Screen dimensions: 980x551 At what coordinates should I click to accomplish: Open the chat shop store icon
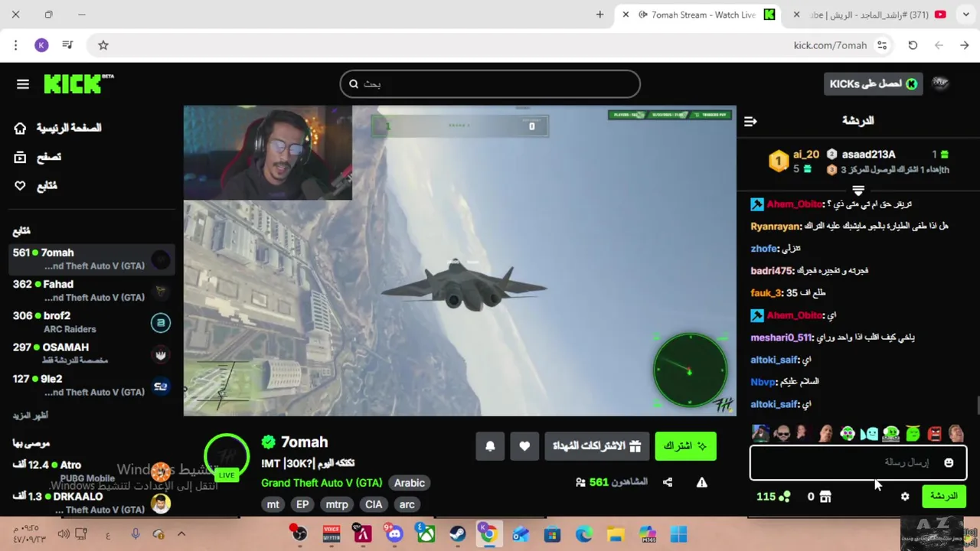coord(825,497)
